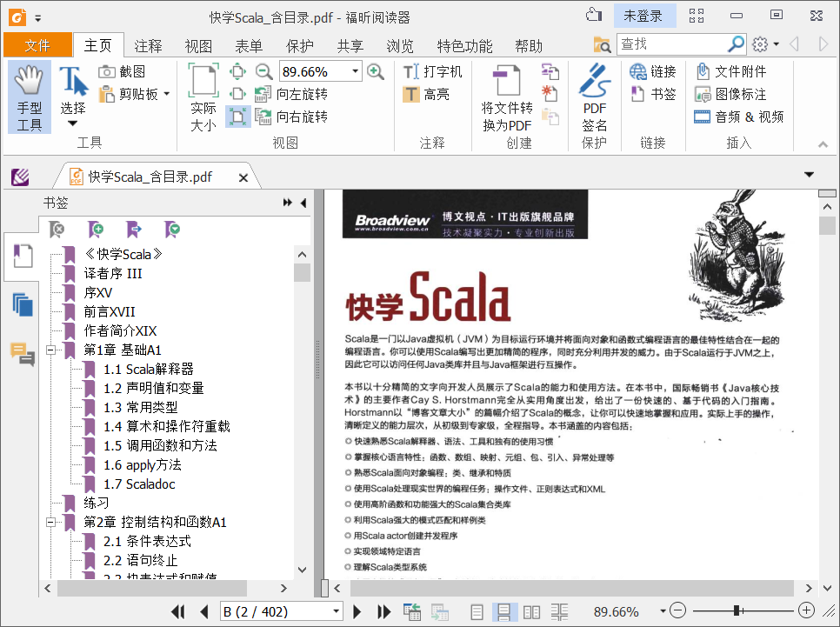The height and width of the screenshot is (627, 840).
Task: Open PDF Sign (PDF签名) tool
Action: [x=594, y=97]
